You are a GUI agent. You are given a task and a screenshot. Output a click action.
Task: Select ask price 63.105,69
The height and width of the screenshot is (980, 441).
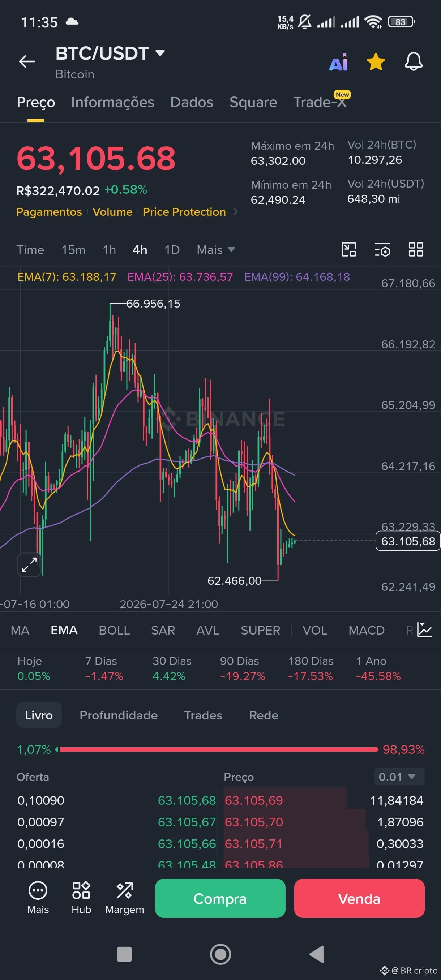coord(254,800)
